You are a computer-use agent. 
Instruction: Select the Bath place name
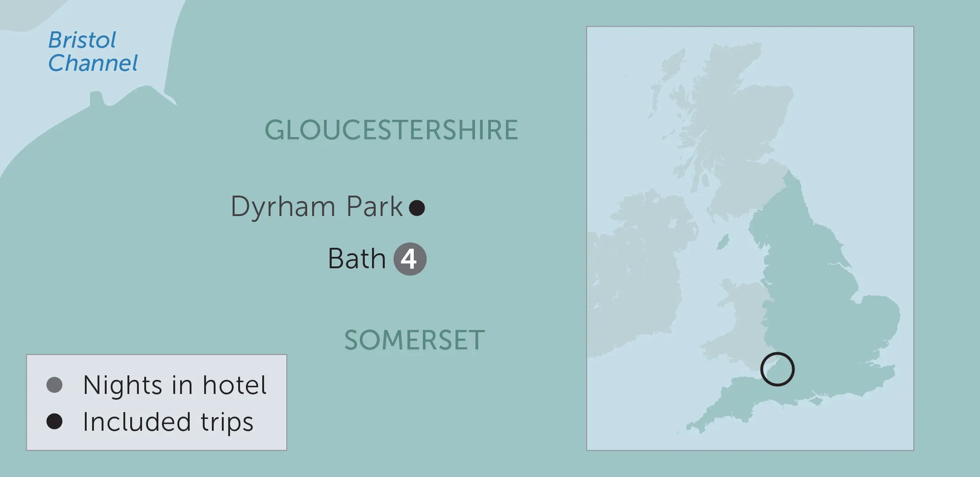[x=357, y=259]
